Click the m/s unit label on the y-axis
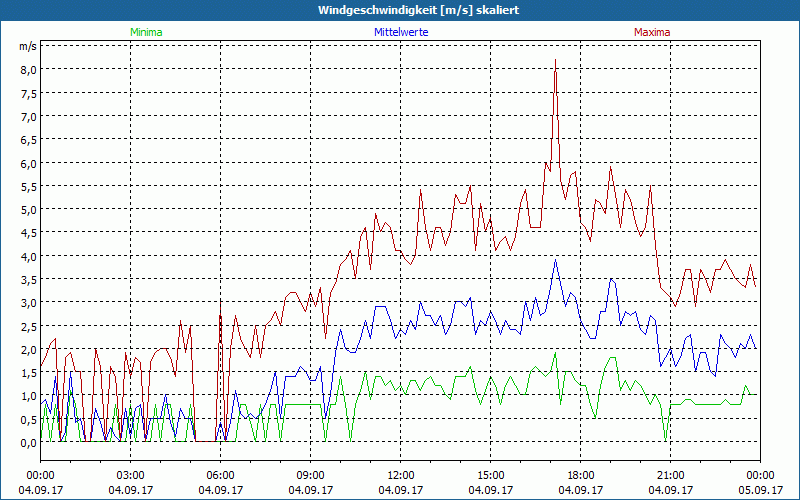 pyautogui.click(x=28, y=46)
